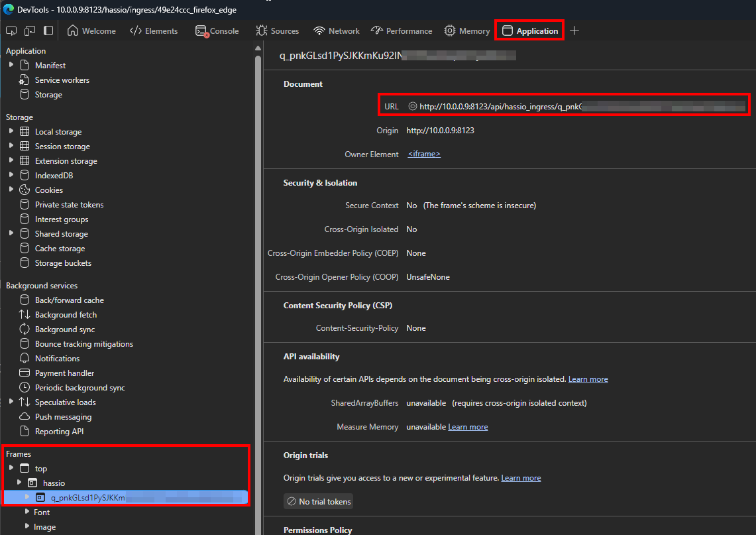Expand Session storage
Screen dimensions: 756x535
point(11,146)
